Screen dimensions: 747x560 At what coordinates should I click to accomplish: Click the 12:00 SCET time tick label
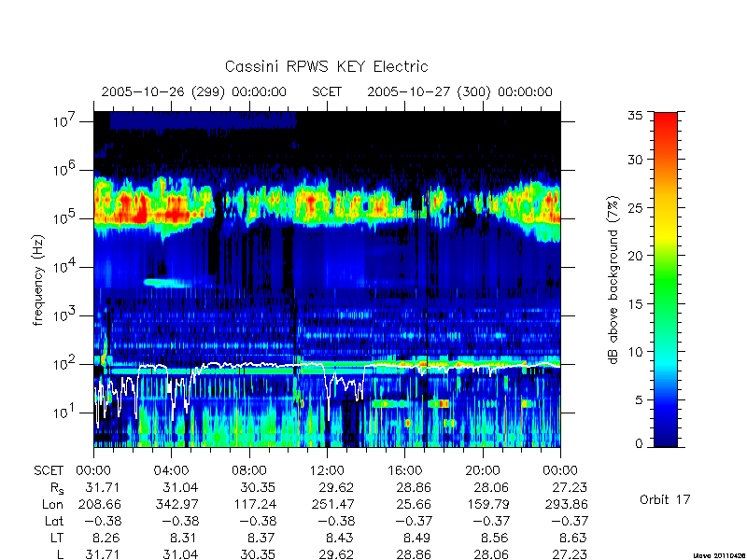point(327,470)
